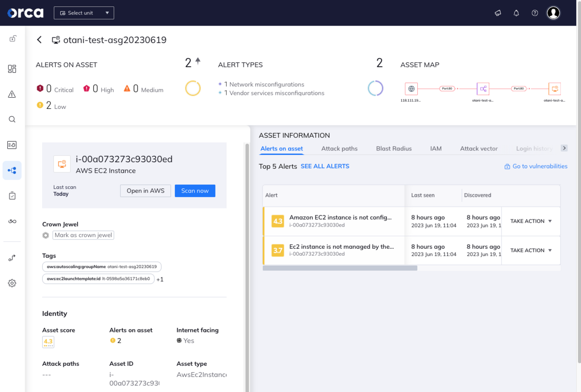Click the Orca logo
Image resolution: width=581 pixels, height=392 pixels.
tap(25, 13)
